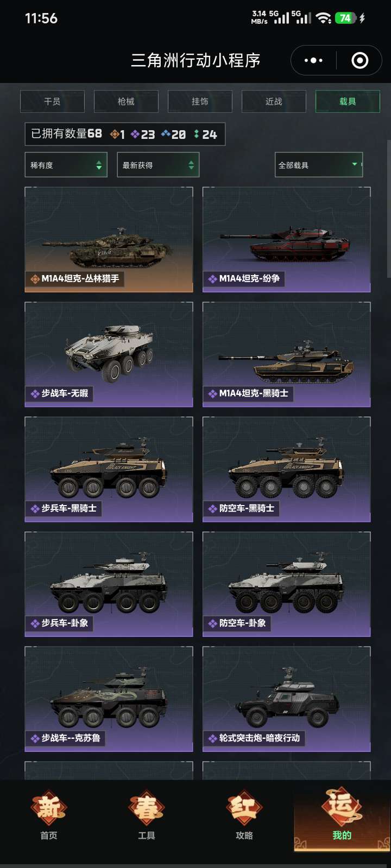Viewport: 391px width, 868px height.
Task: Tap the green rarity count showing 24
Action: pyautogui.click(x=205, y=134)
